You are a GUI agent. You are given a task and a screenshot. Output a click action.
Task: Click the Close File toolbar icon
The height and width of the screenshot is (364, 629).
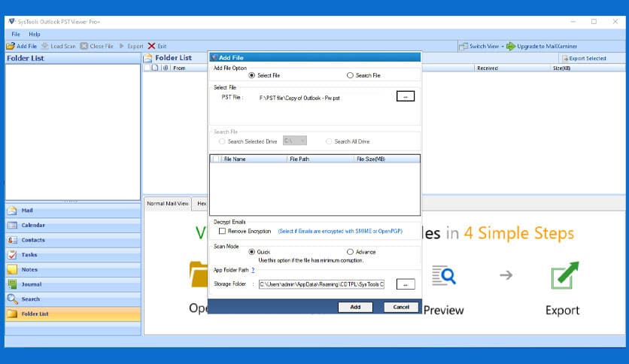84,46
